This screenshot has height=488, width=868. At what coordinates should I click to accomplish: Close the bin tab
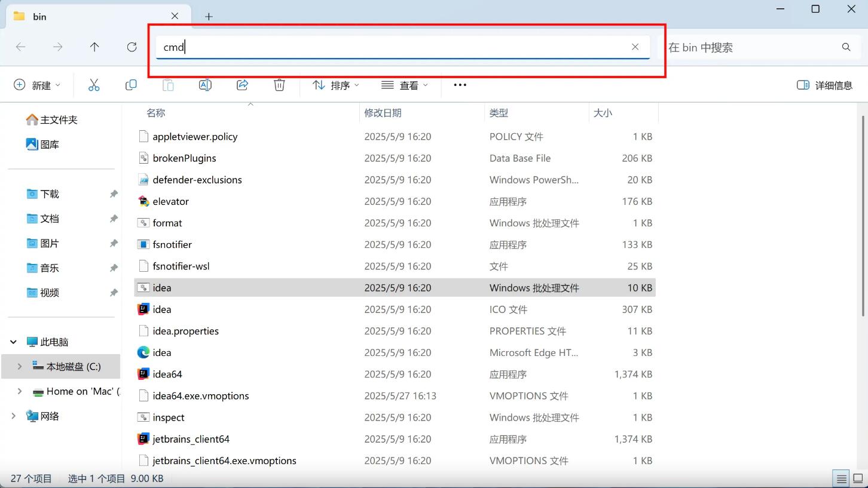175,16
